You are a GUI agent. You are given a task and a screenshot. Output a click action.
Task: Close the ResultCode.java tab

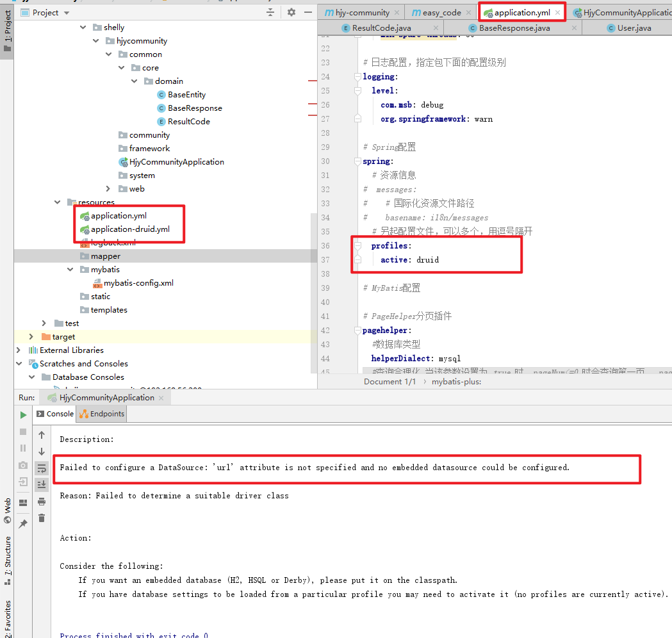tap(436, 28)
